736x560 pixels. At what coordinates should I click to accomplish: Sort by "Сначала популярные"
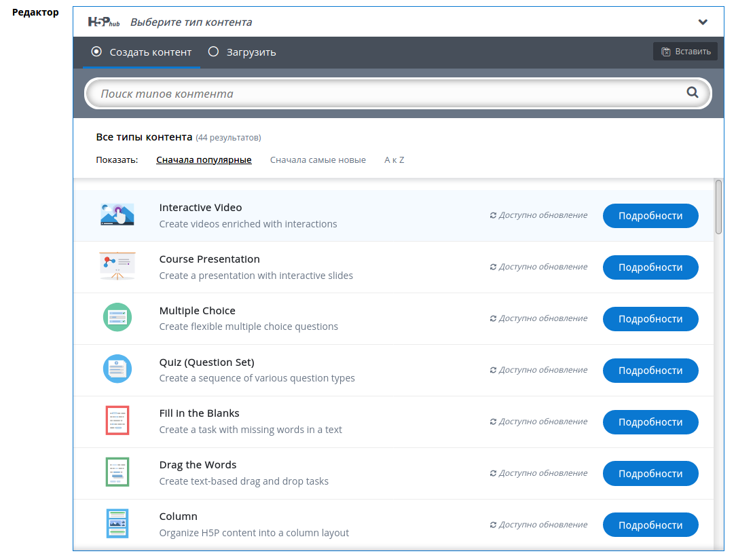(x=204, y=160)
